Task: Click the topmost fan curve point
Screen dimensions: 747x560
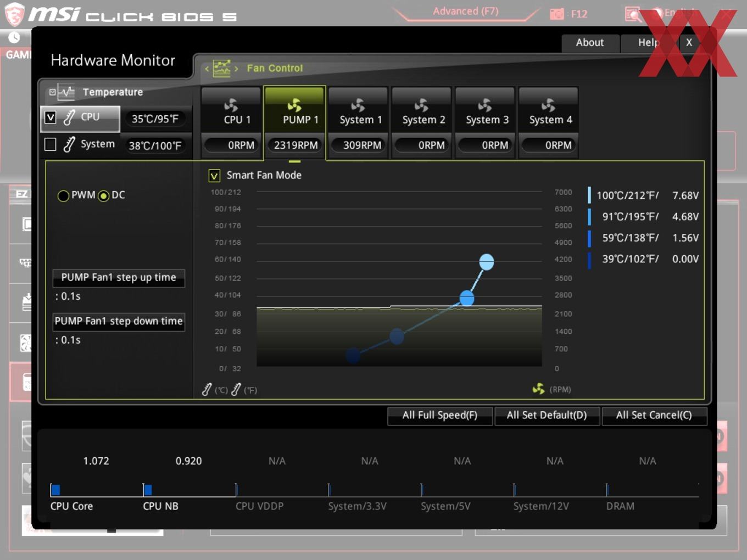Action: point(487,262)
